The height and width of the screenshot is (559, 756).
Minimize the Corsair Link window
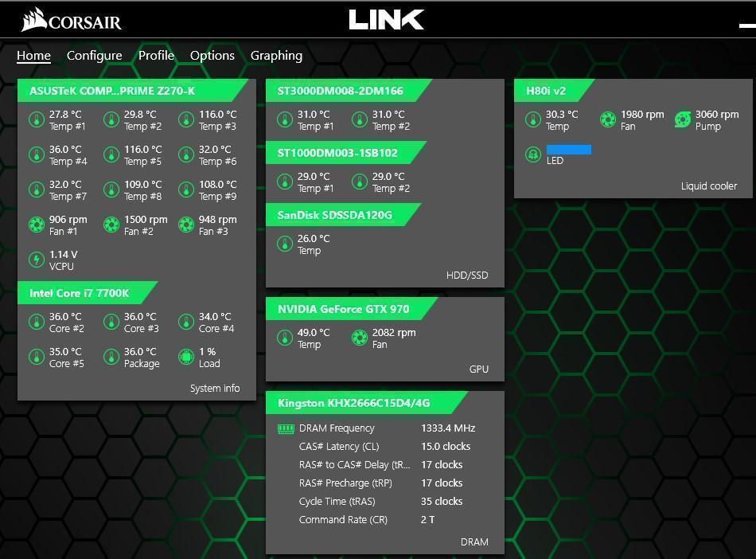[x=747, y=25]
